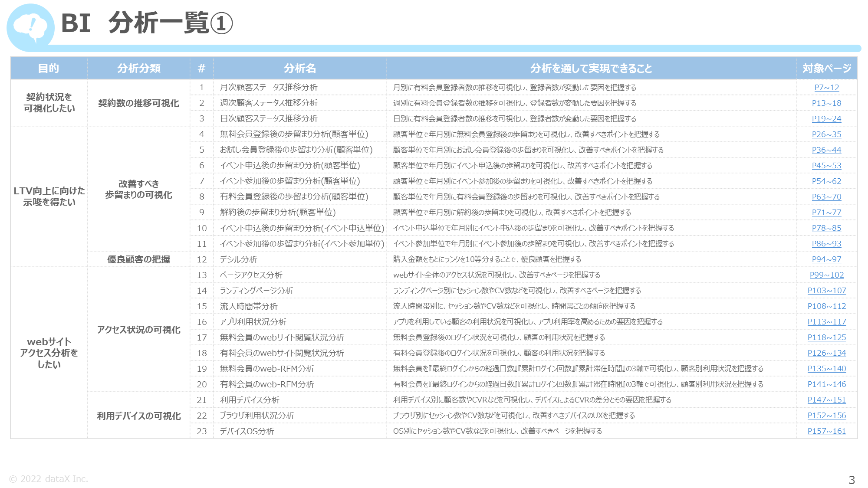Click the 利用デバイスの可視化 category cell
868x488 pixels.
click(138, 415)
